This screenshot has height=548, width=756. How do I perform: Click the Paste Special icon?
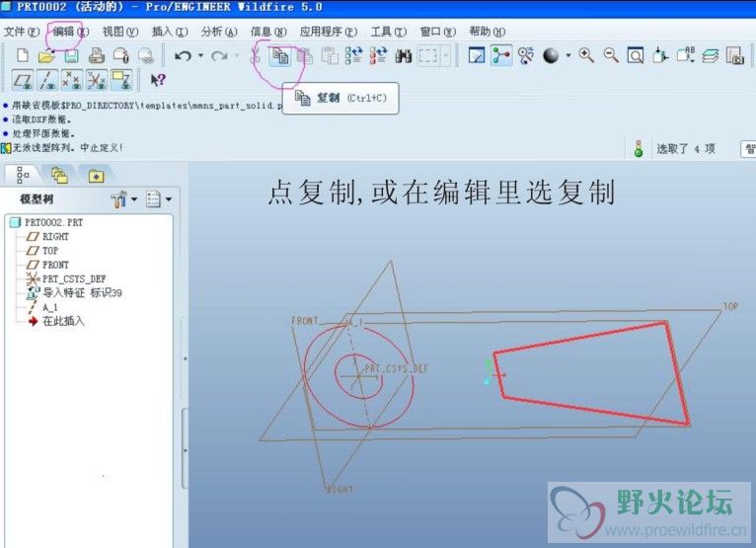coord(330,56)
